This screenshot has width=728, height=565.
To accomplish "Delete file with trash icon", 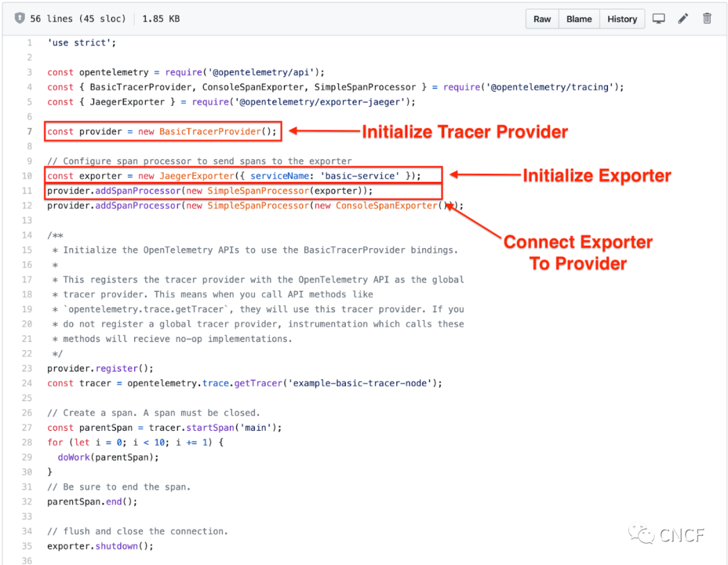I will [707, 19].
